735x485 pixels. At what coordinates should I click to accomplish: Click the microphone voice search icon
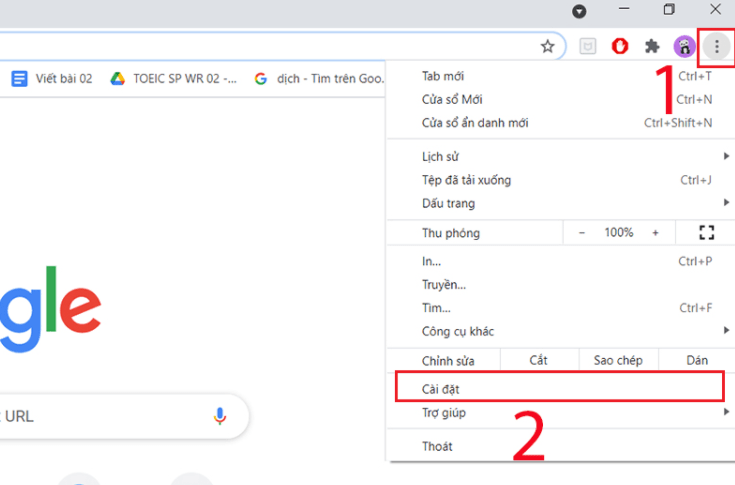tap(219, 416)
